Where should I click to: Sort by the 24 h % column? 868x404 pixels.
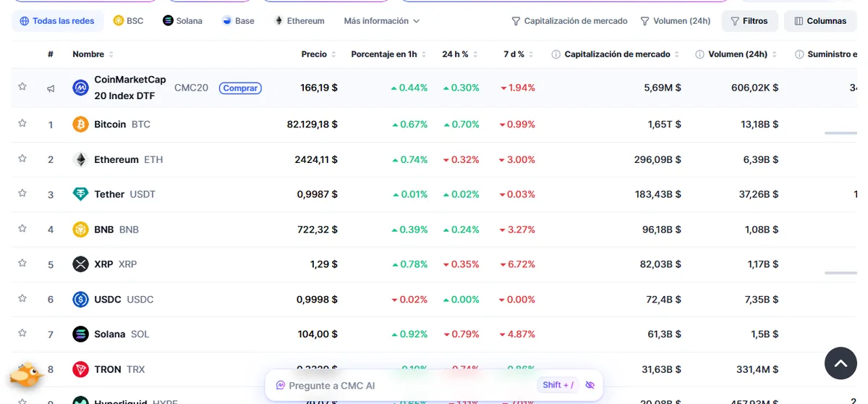tap(460, 54)
